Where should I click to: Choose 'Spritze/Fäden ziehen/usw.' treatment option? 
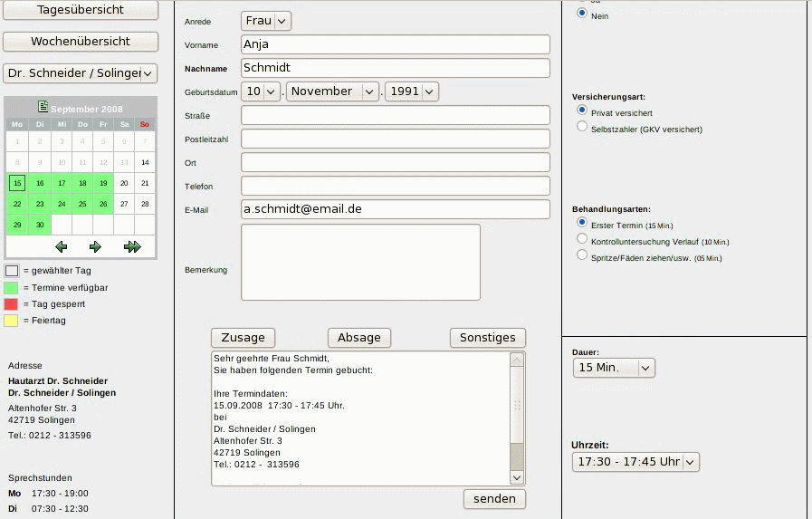[x=582, y=255]
